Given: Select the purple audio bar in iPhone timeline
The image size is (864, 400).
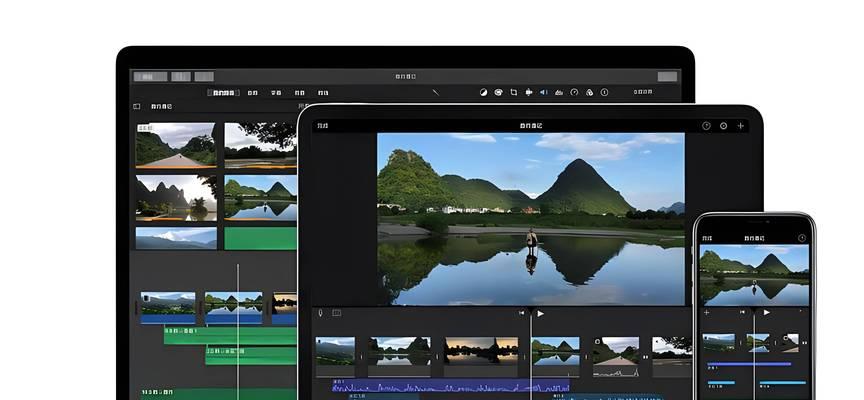Looking at the screenshot, I should (x=749, y=364).
